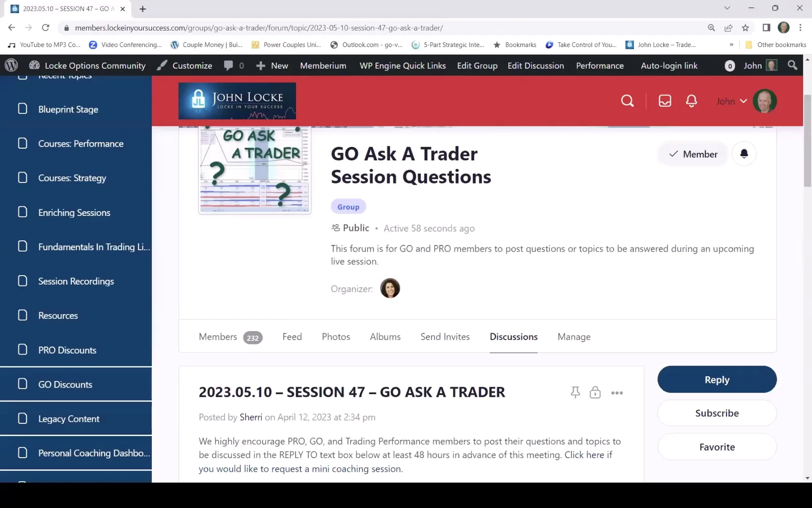Click the browser back arrow
Image resolution: width=812 pixels, height=508 pixels.
[x=12, y=28]
